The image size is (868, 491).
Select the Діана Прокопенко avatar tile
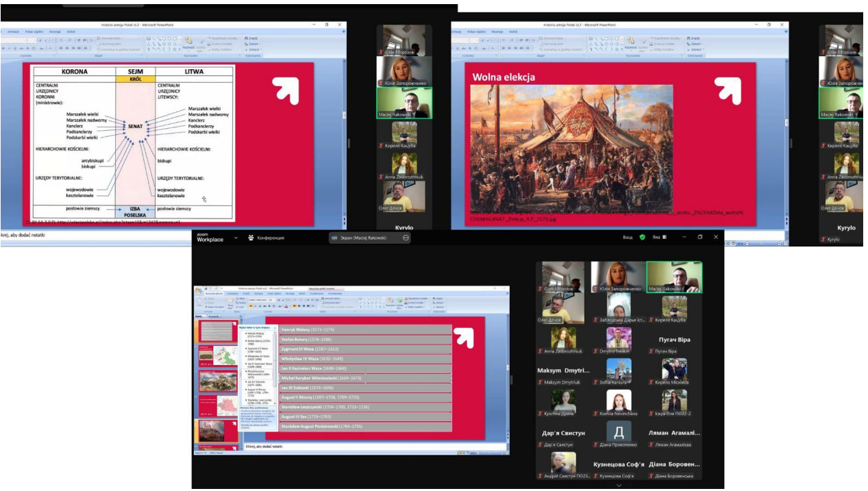pos(619,434)
